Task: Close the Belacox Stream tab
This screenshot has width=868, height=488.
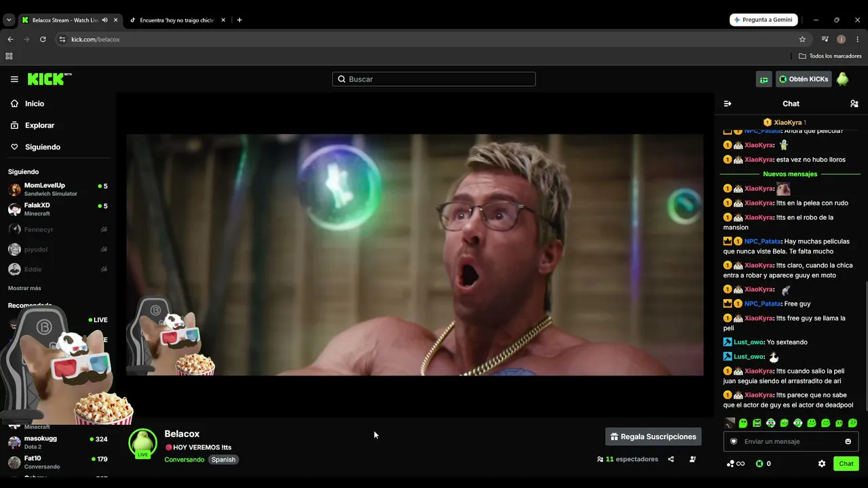Action: (x=115, y=20)
